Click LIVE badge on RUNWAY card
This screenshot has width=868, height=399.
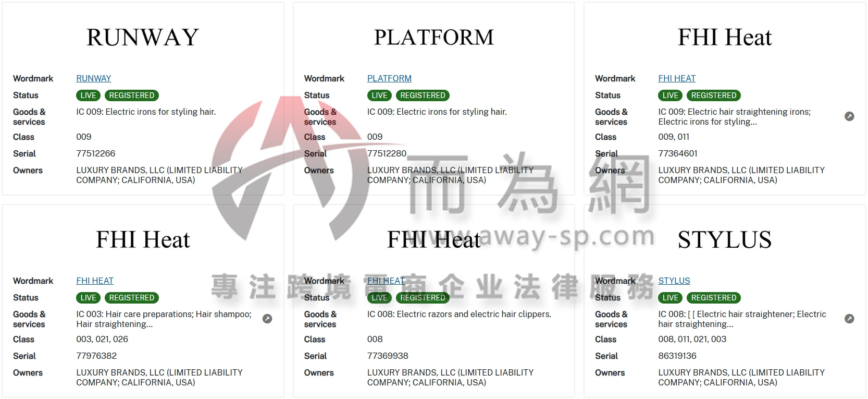[89, 95]
